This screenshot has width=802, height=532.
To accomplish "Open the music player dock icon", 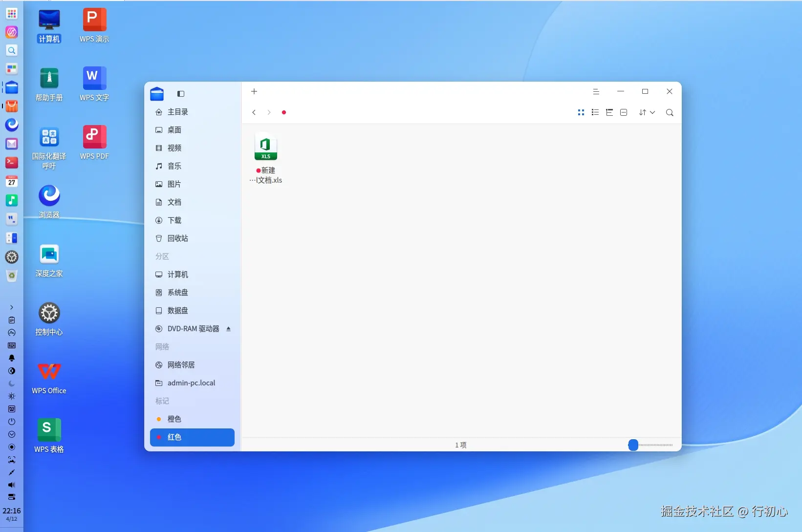I will point(12,200).
